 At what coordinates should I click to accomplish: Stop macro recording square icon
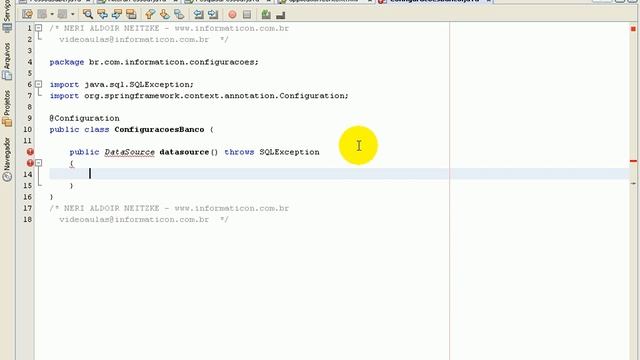[x=247, y=14]
